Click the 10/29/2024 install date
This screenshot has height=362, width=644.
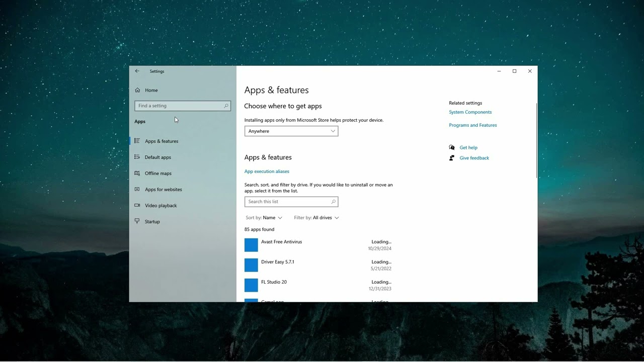380,248
